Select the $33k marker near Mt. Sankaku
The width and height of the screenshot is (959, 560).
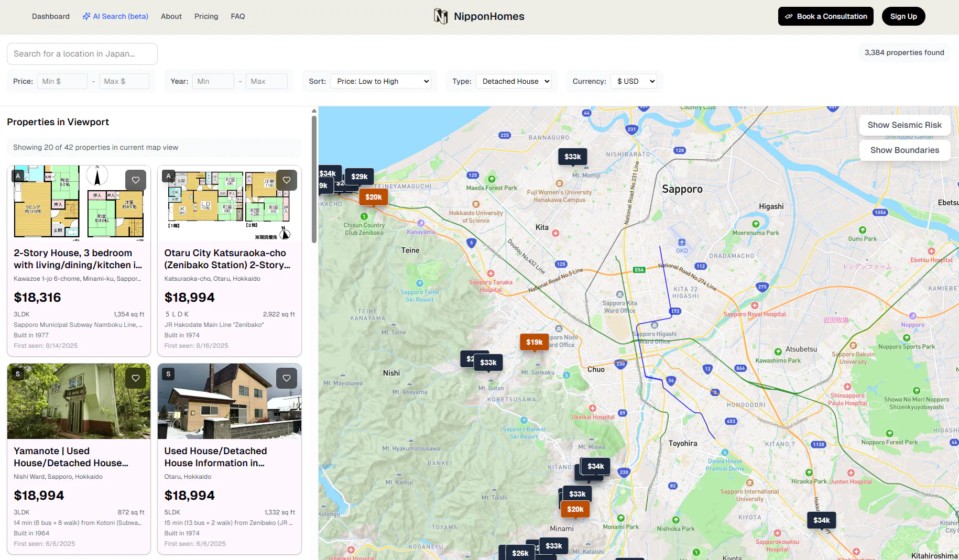(488, 363)
